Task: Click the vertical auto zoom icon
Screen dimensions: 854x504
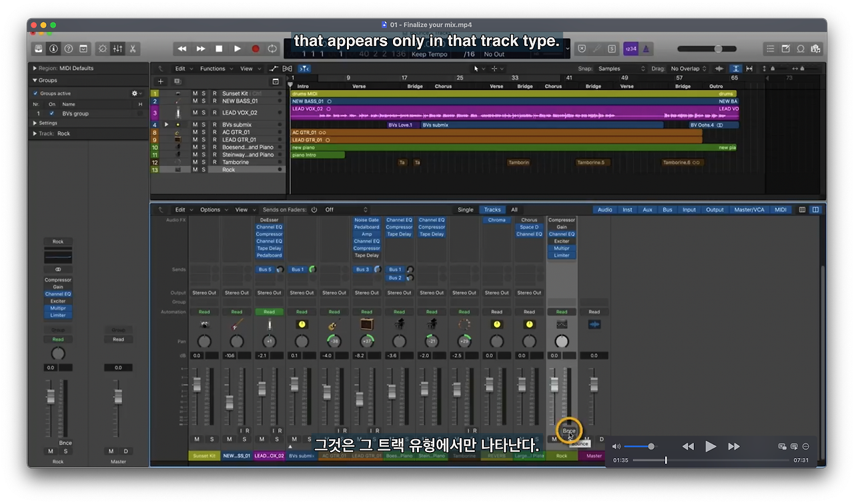Action: [x=735, y=69]
